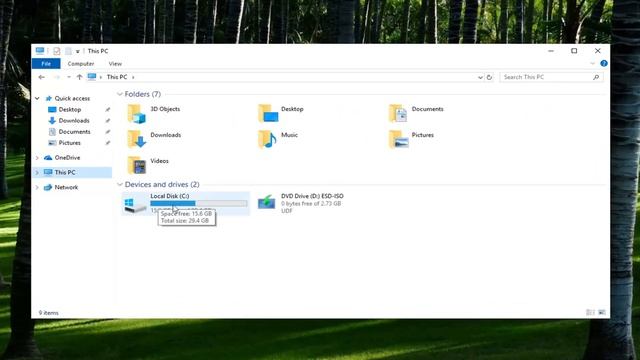Click the Forward navigation arrow
This screenshot has width=640, height=360.
(57, 77)
